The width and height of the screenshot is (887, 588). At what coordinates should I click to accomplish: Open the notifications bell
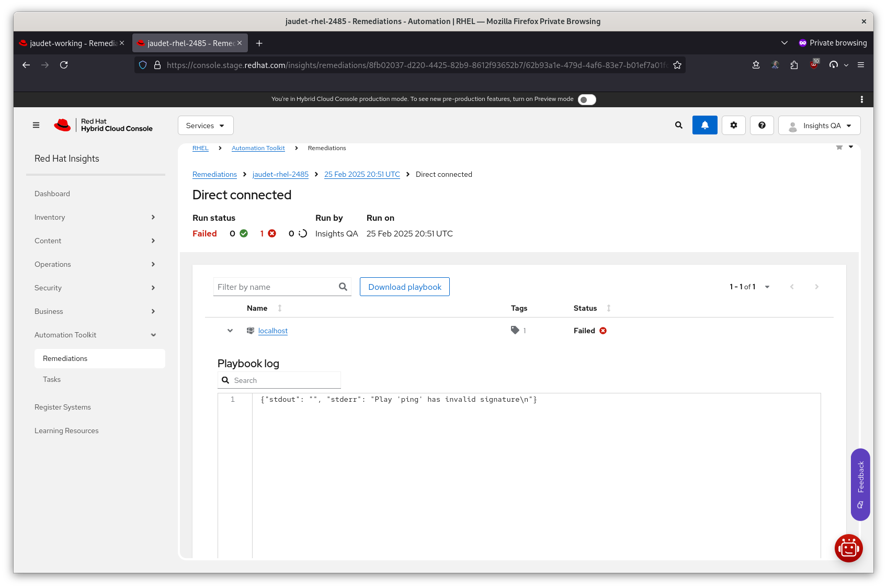coord(705,125)
